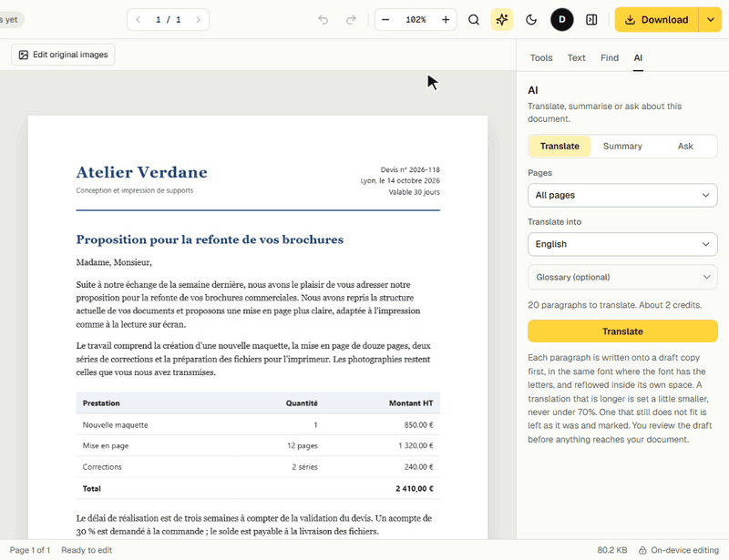Expand the Glossary (optional) dropdown
The width and height of the screenshot is (729, 560).
click(x=622, y=277)
